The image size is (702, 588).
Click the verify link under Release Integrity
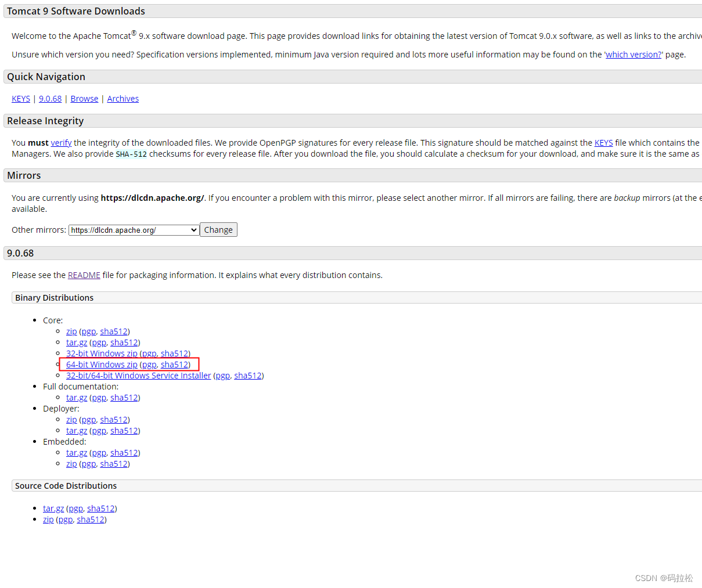pyautogui.click(x=61, y=143)
